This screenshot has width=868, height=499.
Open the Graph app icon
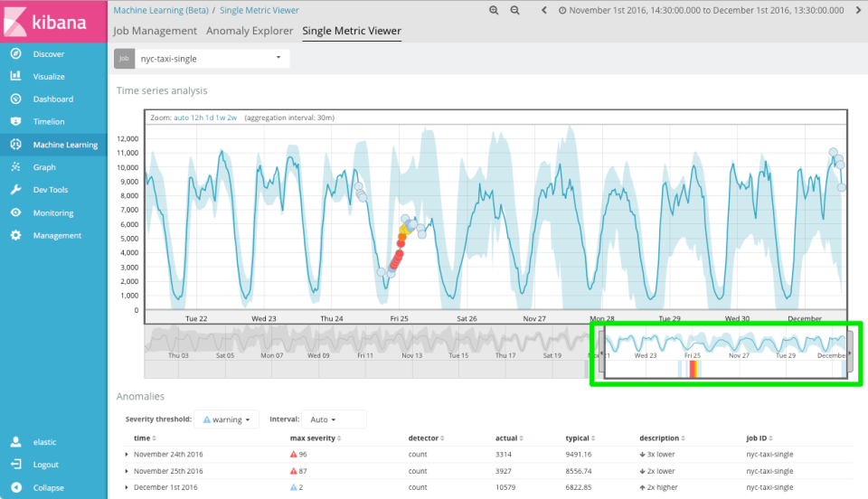(15, 167)
